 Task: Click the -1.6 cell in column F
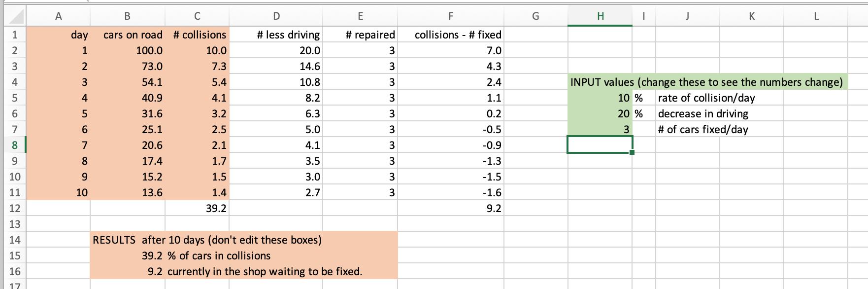coord(451,192)
